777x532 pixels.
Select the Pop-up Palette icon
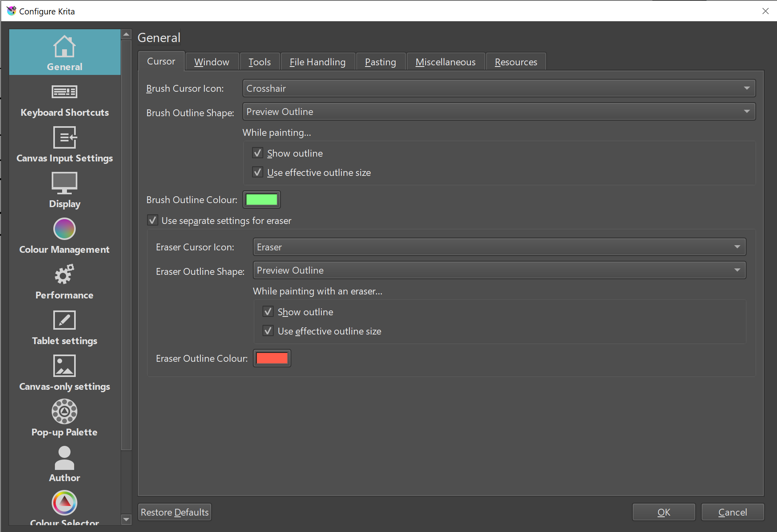65,412
